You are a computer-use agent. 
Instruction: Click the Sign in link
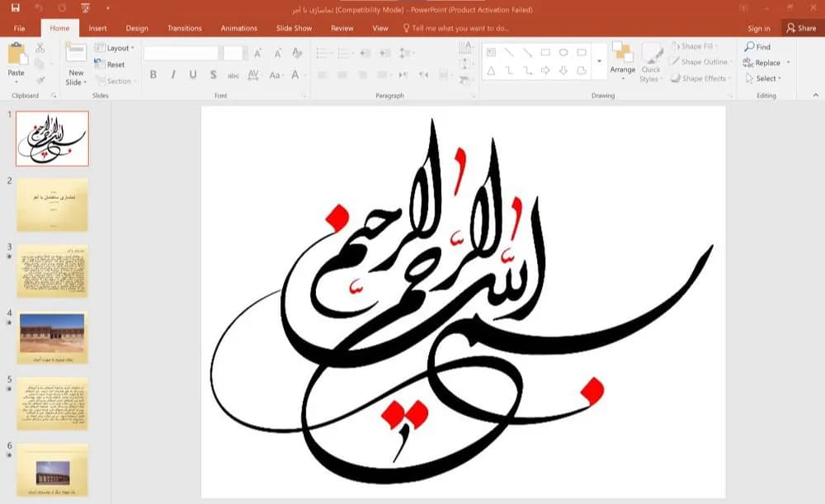[x=759, y=28]
